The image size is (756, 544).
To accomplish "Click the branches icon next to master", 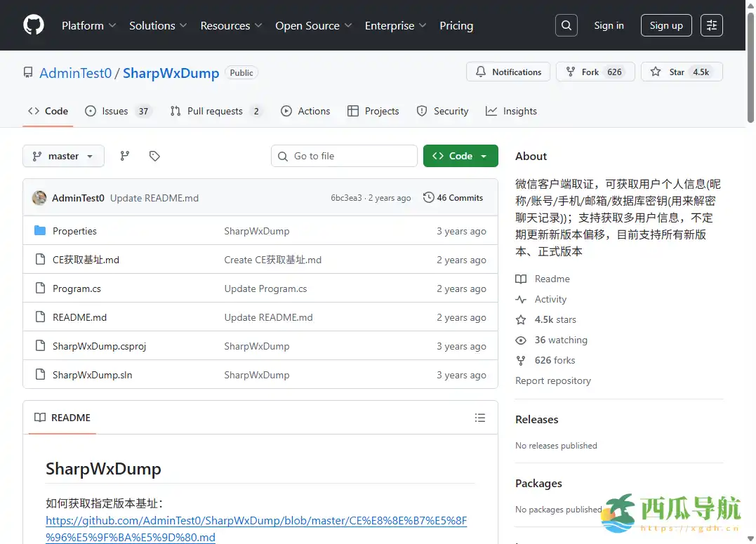I will tap(124, 155).
